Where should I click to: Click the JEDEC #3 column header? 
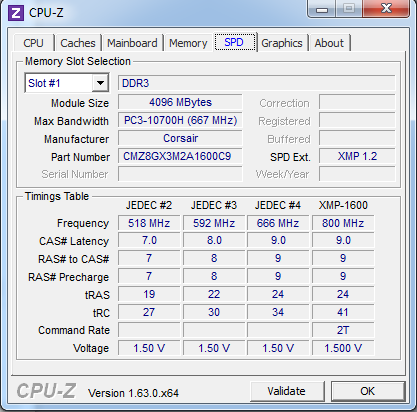coord(214,205)
